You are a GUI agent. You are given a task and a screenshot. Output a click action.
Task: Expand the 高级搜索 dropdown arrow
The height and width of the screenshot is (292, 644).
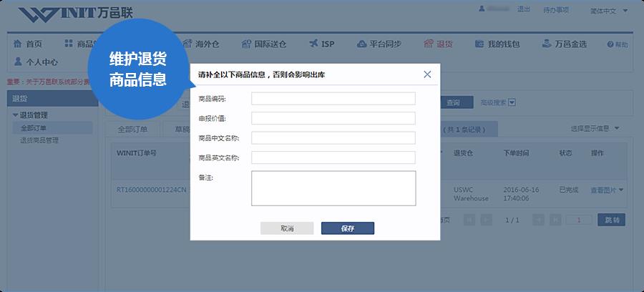pos(512,102)
